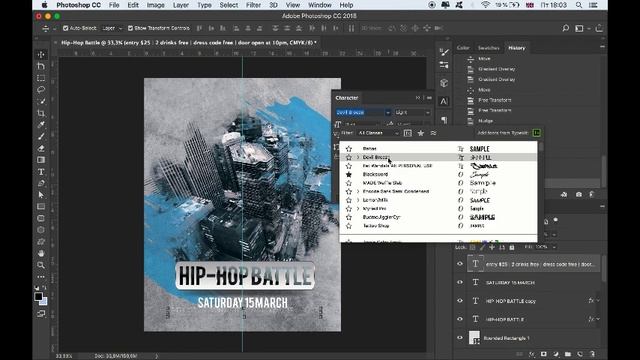Open the 3D panel cube icon
This screenshot has width=640, height=360.
pos(444,83)
